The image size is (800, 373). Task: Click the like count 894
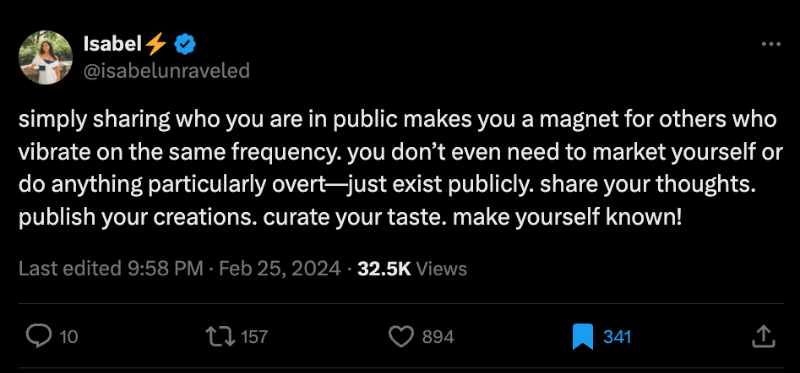(x=438, y=337)
